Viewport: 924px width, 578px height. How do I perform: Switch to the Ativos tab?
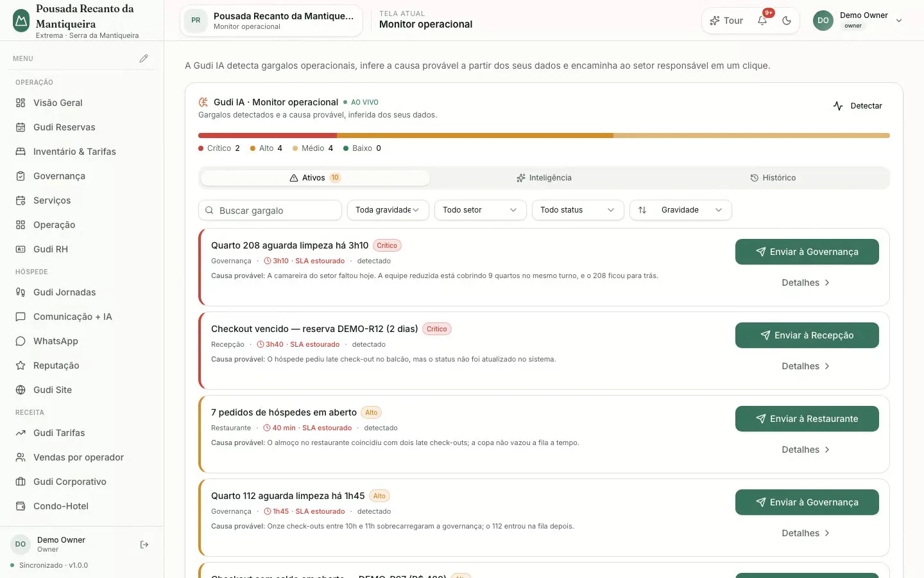[315, 178]
